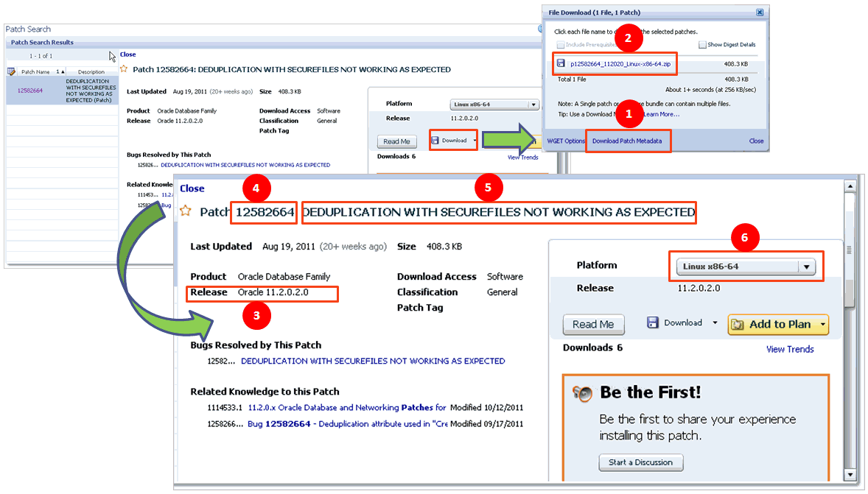Click the scroll down arrow of the enlarged view
This screenshot has width=868, height=494.
click(850, 475)
